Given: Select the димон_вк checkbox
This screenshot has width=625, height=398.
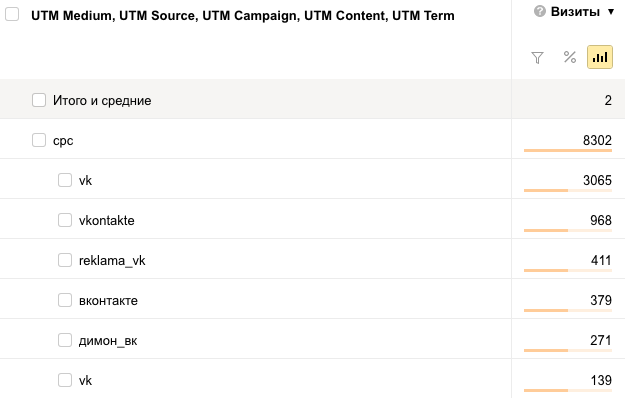Looking at the screenshot, I should pyautogui.click(x=65, y=340).
